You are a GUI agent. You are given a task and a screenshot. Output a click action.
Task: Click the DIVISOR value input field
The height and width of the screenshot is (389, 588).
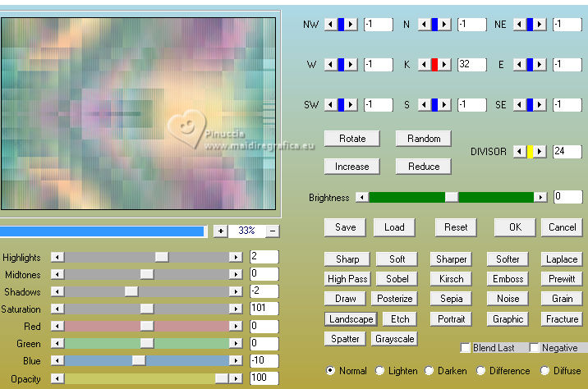click(x=567, y=152)
